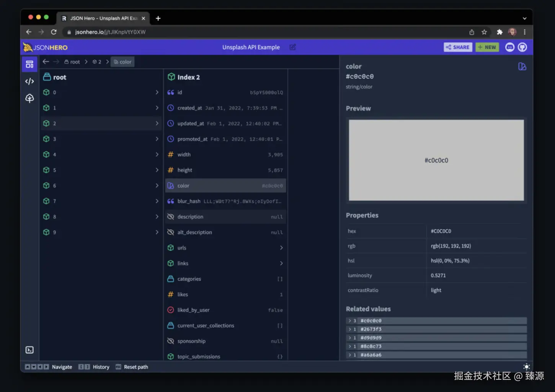Select the description field row
This screenshot has width=555, height=392.
point(226,216)
